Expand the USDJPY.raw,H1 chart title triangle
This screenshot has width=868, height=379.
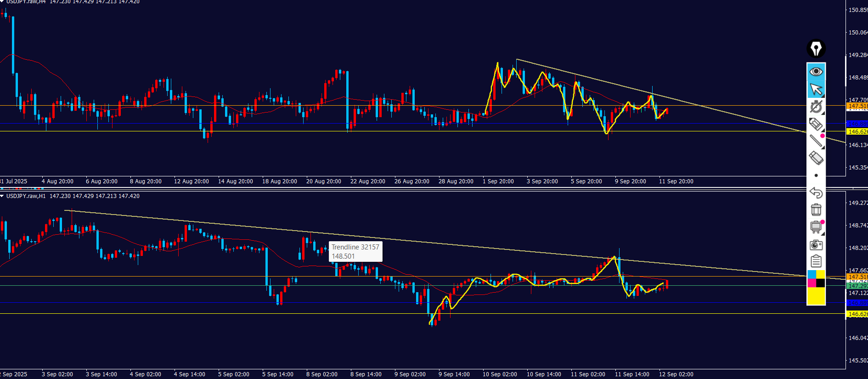coord(2,196)
